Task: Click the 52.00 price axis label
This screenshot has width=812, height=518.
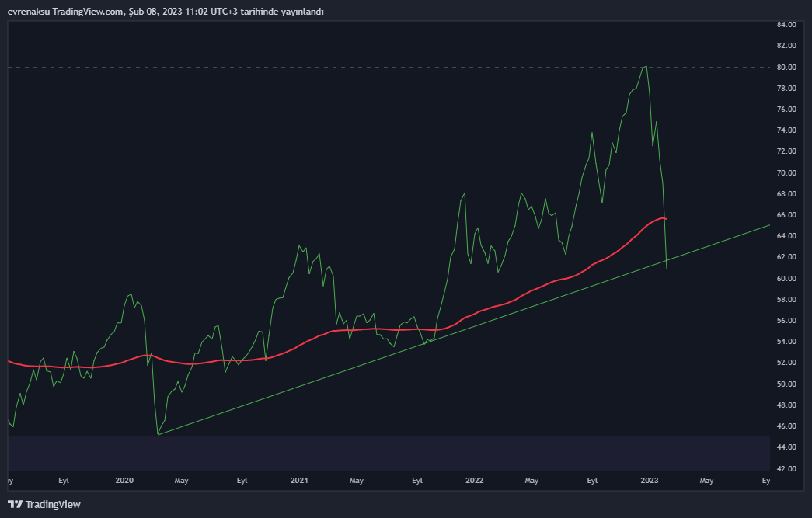Action: tap(786, 362)
